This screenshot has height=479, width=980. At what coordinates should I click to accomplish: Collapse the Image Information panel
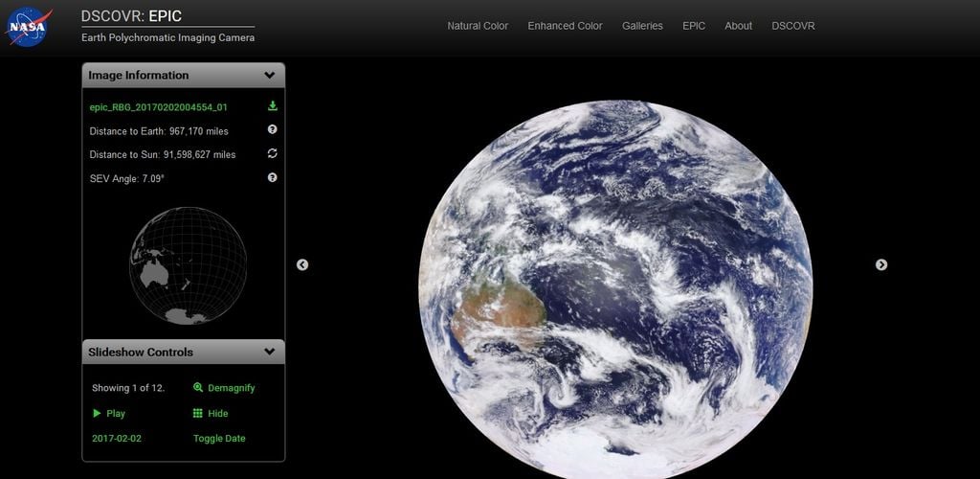[270, 75]
